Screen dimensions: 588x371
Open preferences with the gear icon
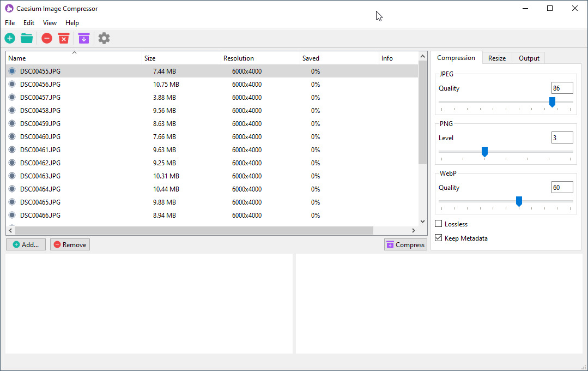104,38
